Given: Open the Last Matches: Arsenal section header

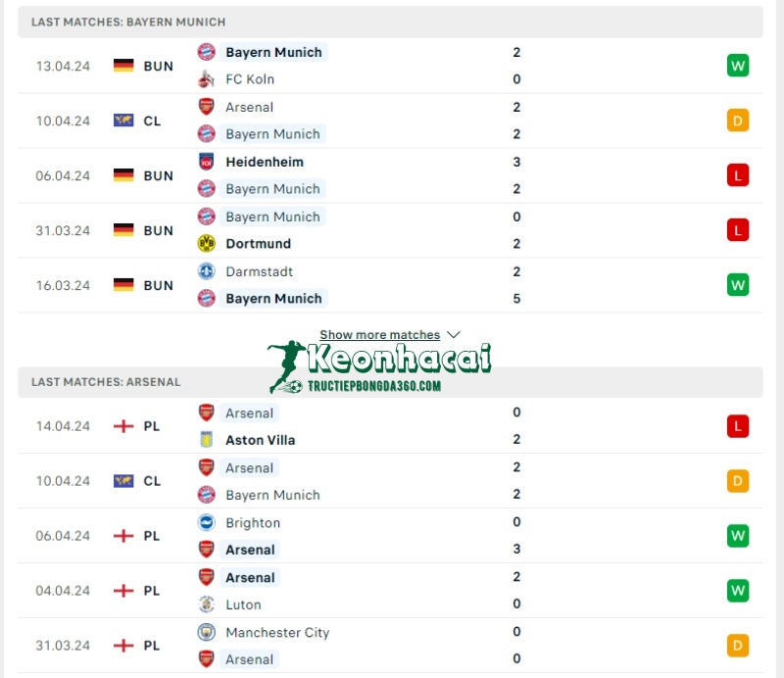Looking at the screenshot, I should [106, 382].
